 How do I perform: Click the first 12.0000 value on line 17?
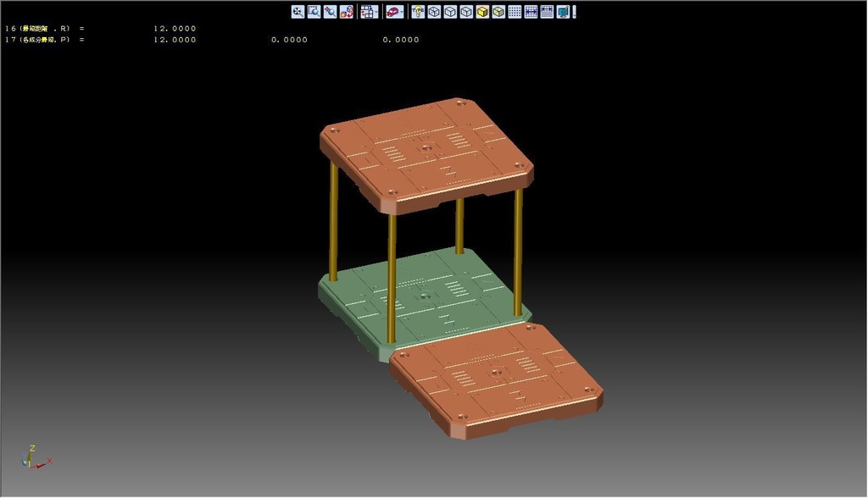click(175, 39)
